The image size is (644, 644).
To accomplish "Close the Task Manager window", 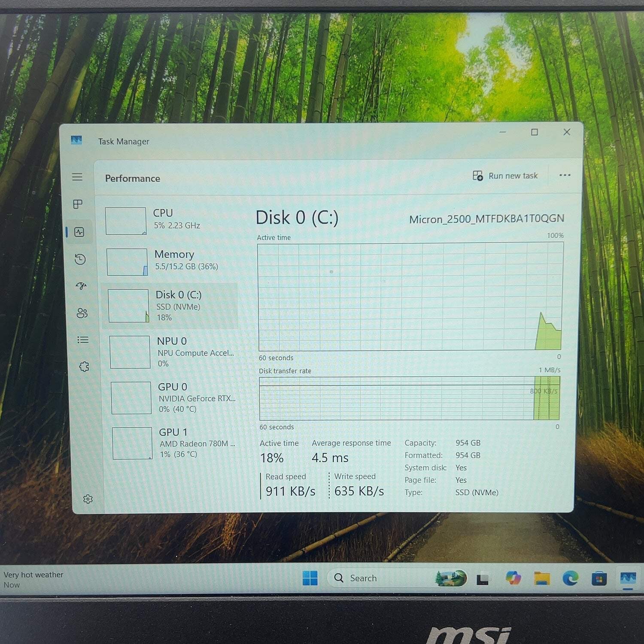I will pos(567,132).
